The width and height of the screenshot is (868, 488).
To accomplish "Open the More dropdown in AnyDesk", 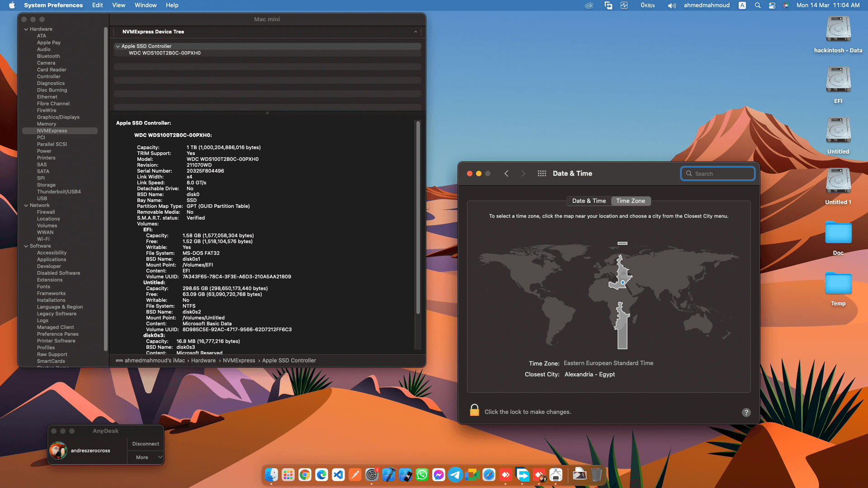I will pos(146,457).
